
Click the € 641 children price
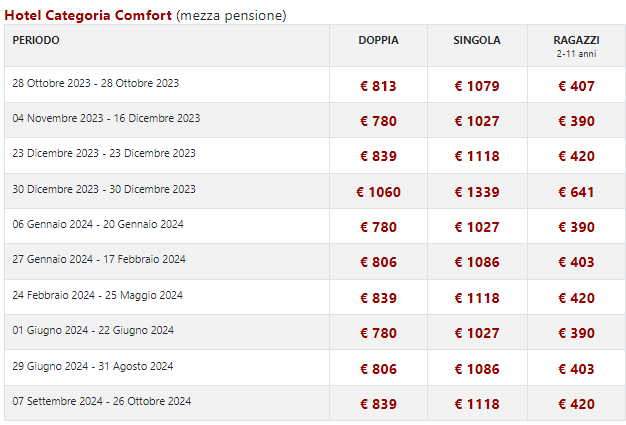[x=576, y=192]
